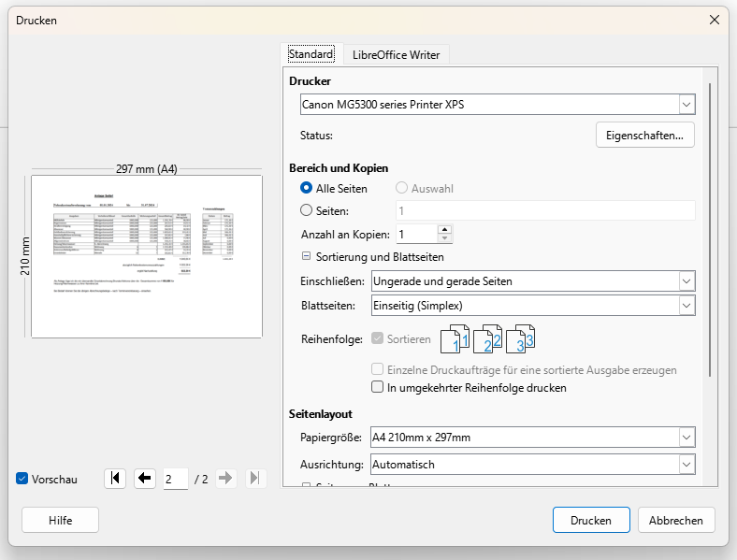
Task: Open the Papiergröße dropdown
Action: click(x=686, y=438)
